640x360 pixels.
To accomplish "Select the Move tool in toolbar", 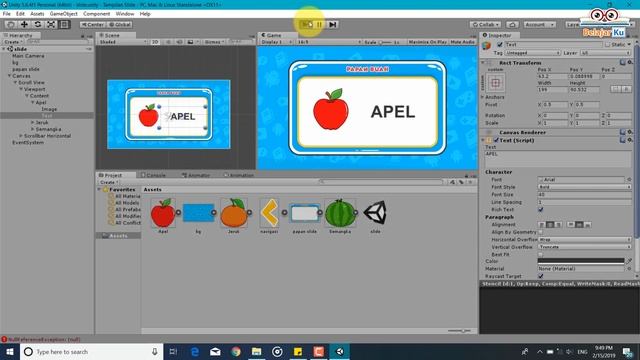I will coord(24,24).
